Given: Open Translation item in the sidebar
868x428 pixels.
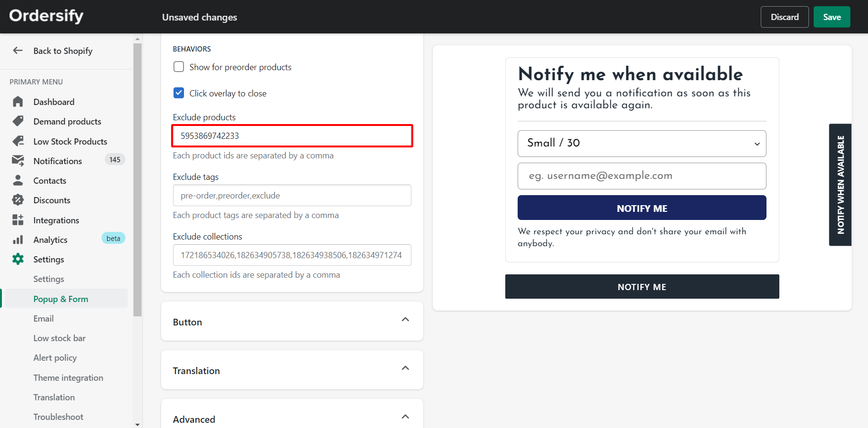Looking at the screenshot, I should click(x=54, y=397).
